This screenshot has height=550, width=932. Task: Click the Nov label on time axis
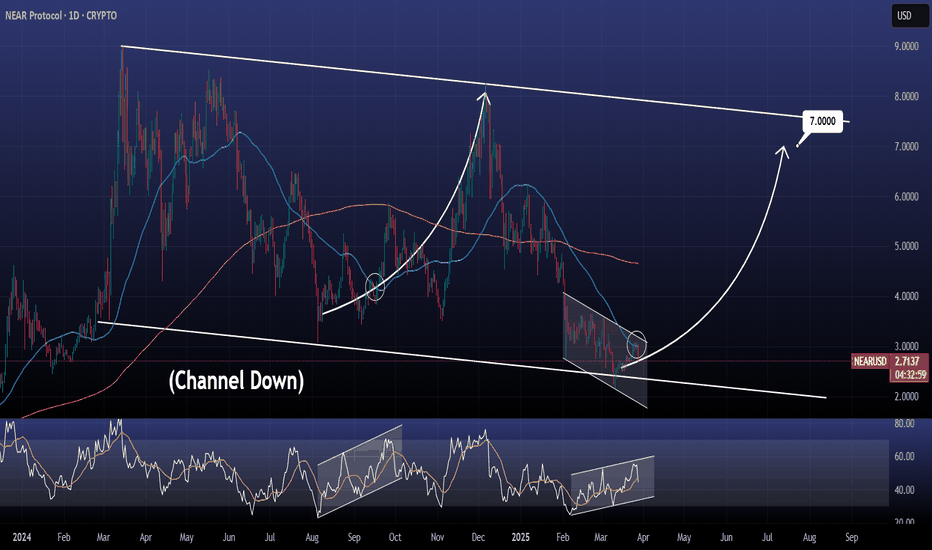point(437,538)
